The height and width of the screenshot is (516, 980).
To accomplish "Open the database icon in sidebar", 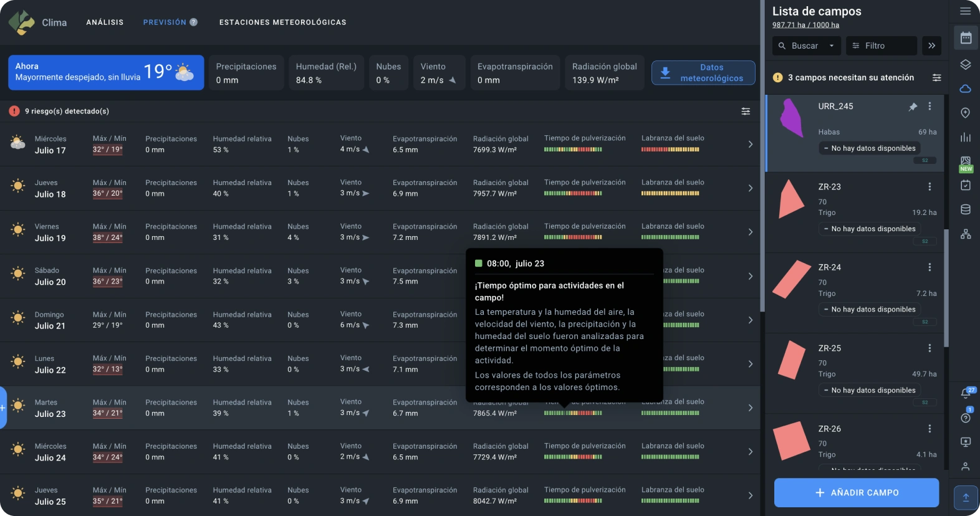I will [x=966, y=209].
